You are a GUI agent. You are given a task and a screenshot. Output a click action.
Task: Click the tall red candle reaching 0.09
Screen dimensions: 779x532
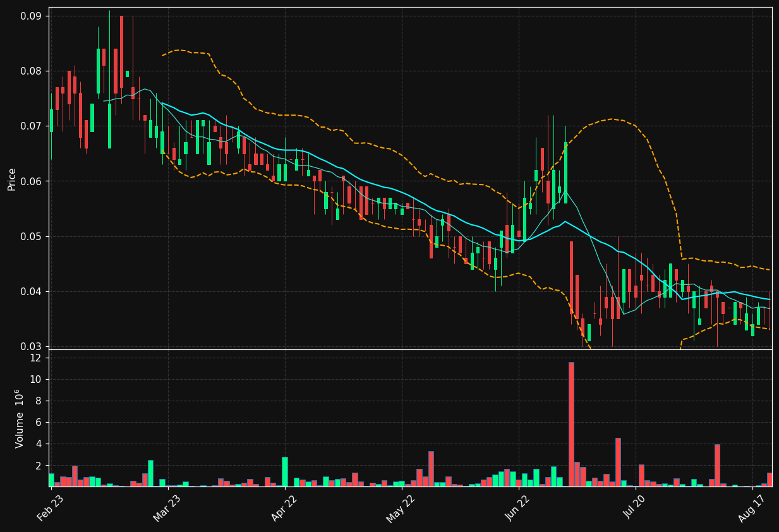(x=121, y=52)
